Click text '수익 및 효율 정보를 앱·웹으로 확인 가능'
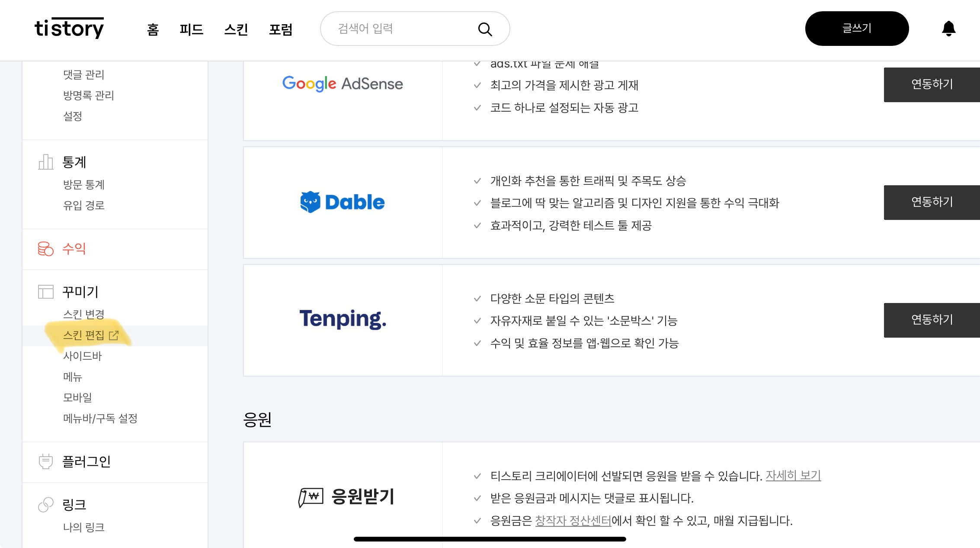 (584, 343)
